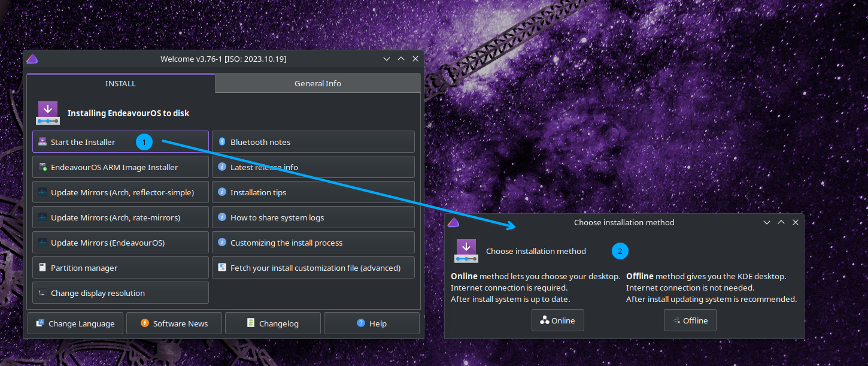The width and height of the screenshot is (868, 366).
Task: Click the Change Language button
Action: pos(75,323)
